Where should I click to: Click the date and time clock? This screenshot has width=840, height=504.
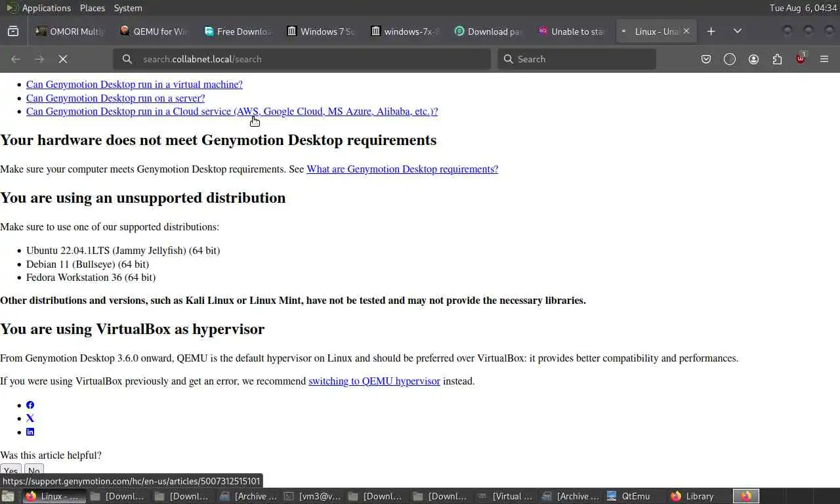point(803,8)
